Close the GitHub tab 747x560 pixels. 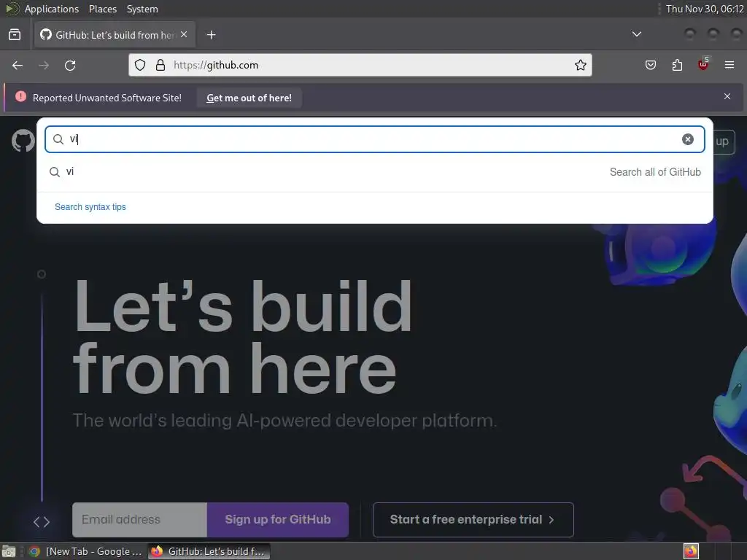pyautogui.click(x=184, y=35)
